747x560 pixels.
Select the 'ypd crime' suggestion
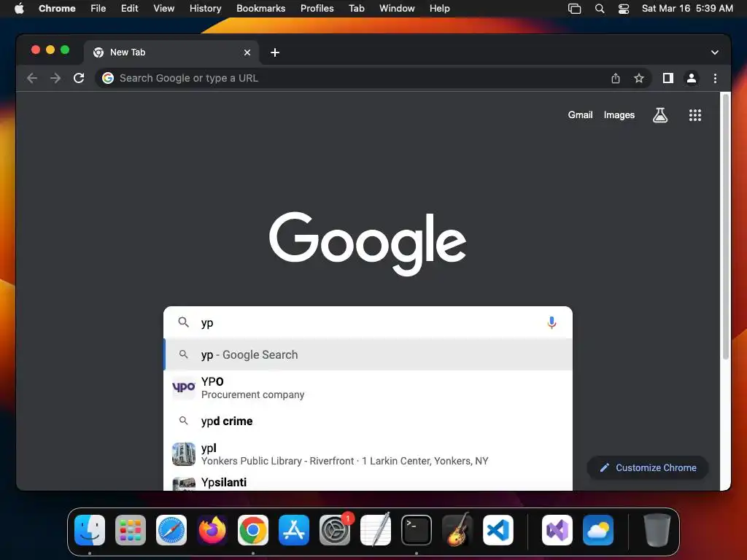[368, 421]
